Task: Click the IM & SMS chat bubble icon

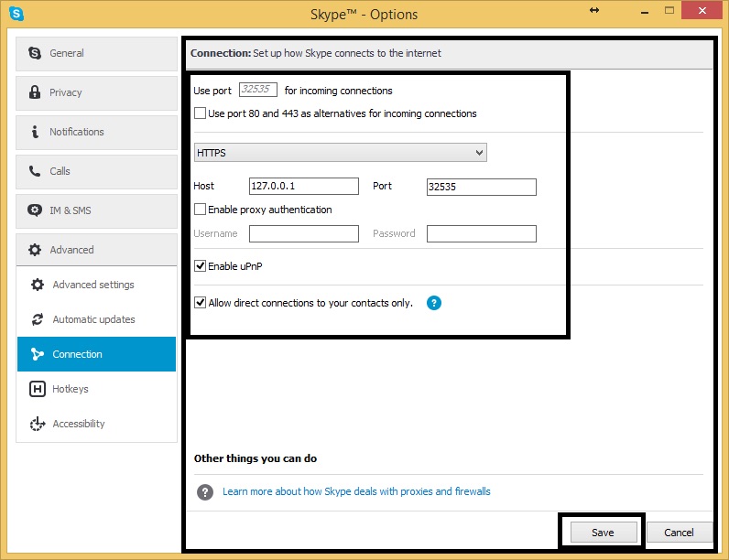Action: [35, 210]
